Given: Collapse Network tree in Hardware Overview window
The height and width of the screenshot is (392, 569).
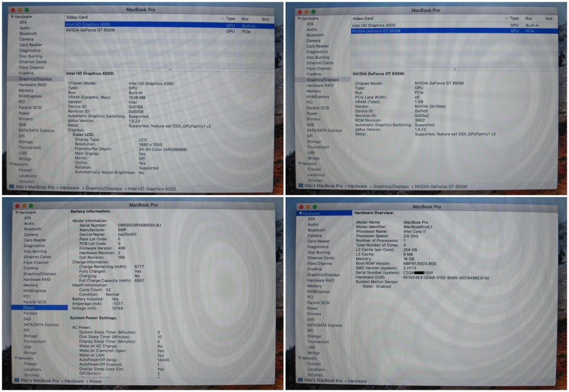Looking at the screenshot, I should pyautogui.click(x=300, y=358).
